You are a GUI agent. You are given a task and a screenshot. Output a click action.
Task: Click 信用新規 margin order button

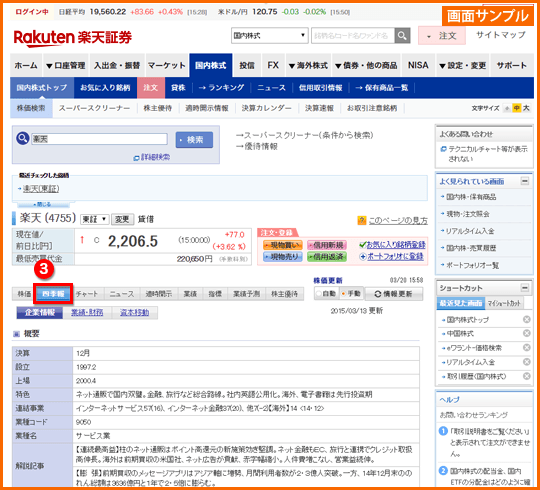[327, 245]
